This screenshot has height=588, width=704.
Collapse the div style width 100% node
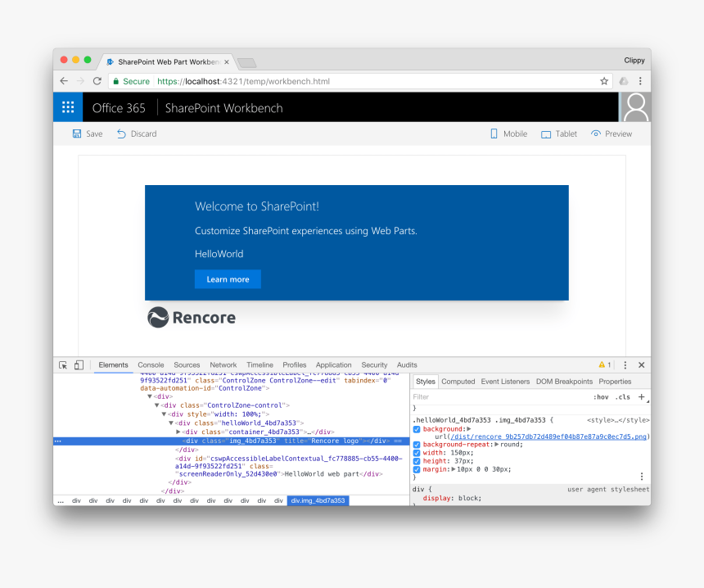164,414
